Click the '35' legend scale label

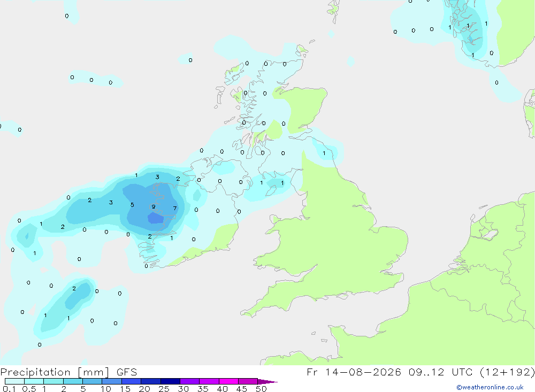203,389
